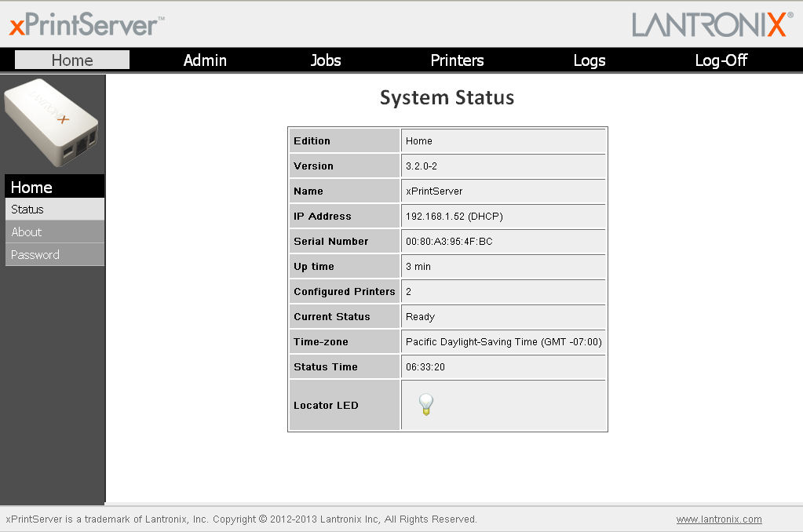Open the Password sidebar item
This screenshot has height=532, width=803.
pyautogui.click(x=55, y=254)
